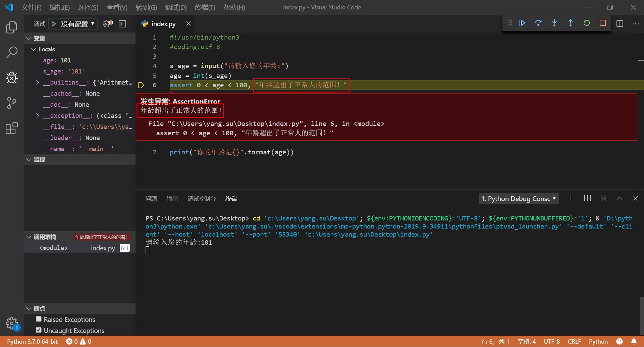The height and width of the screenshot is (347, 644).
Task: Open the Search view in activity bar
Action: pos(12,52)
